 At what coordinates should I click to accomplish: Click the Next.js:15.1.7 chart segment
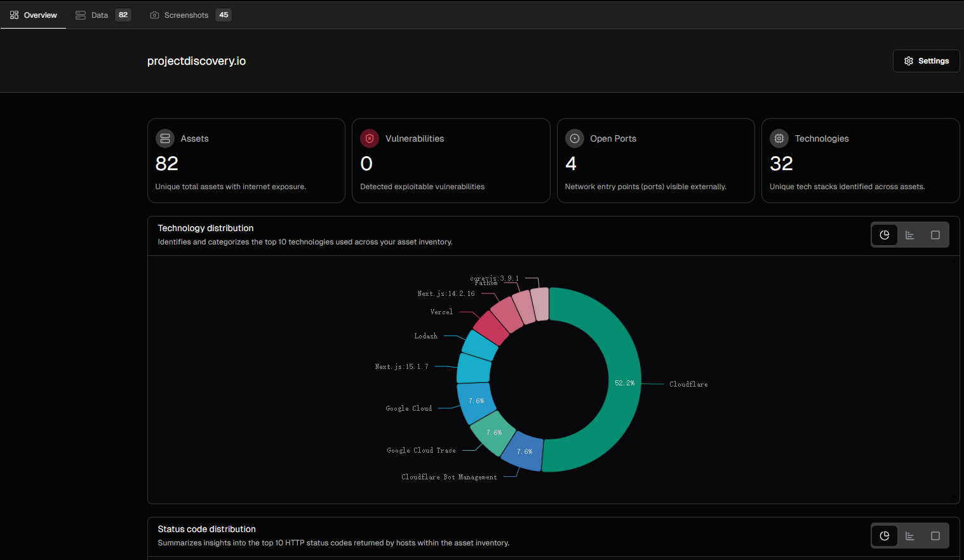coord(474,368)
